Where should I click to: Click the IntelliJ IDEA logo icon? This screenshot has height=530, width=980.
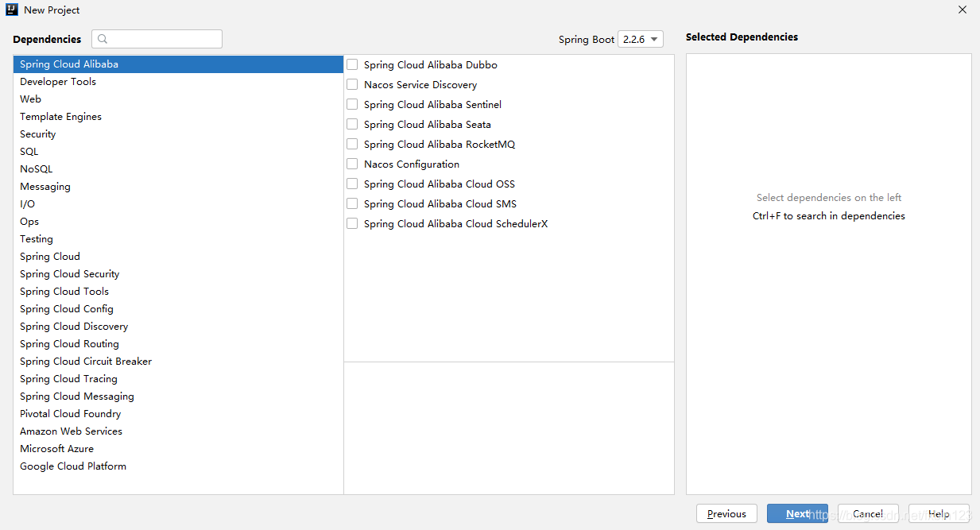(x=12, y=10)
